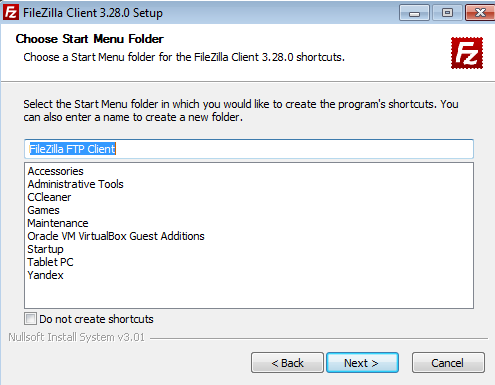This screenshot has height=385, width=495.
Task: Minimize the setup window
Action: coord(414,13)
